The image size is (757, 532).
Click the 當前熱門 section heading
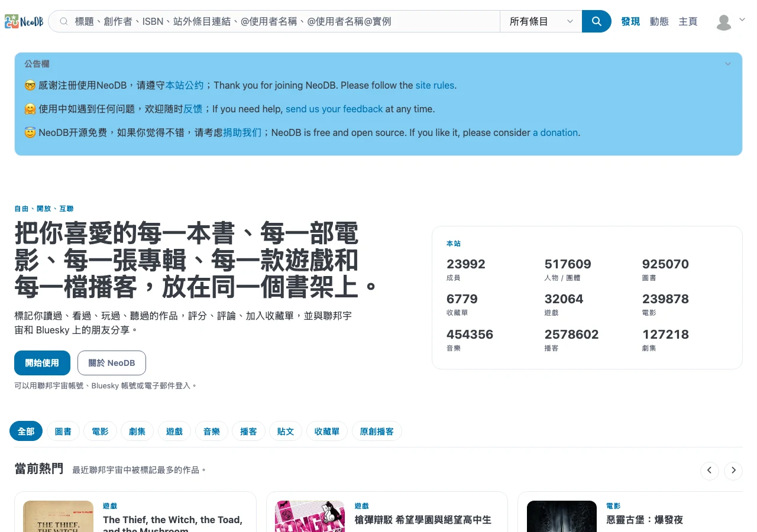click(38, 469)
